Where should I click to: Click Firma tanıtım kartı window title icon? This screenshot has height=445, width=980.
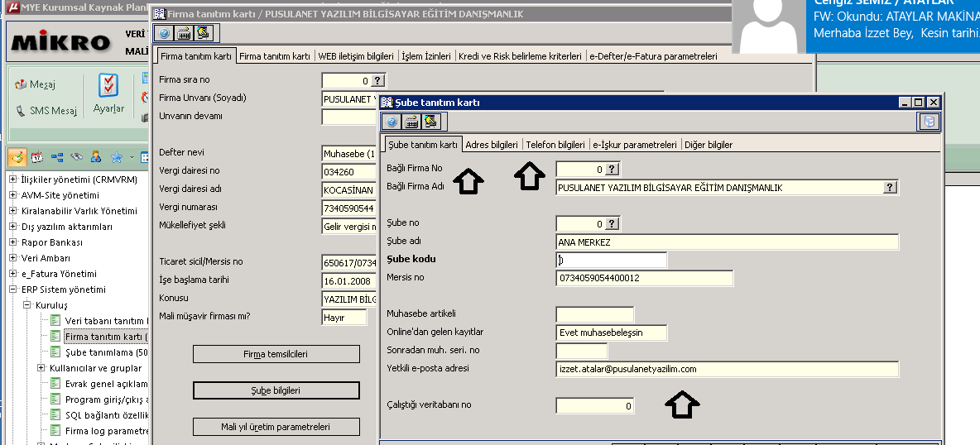tap(159, 14)
